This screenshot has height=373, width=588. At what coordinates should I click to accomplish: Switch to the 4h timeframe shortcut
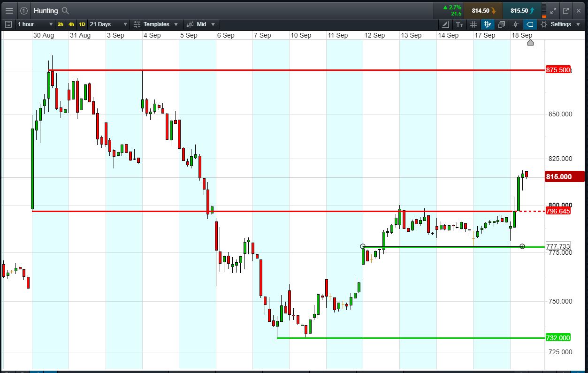coord(71,24)
